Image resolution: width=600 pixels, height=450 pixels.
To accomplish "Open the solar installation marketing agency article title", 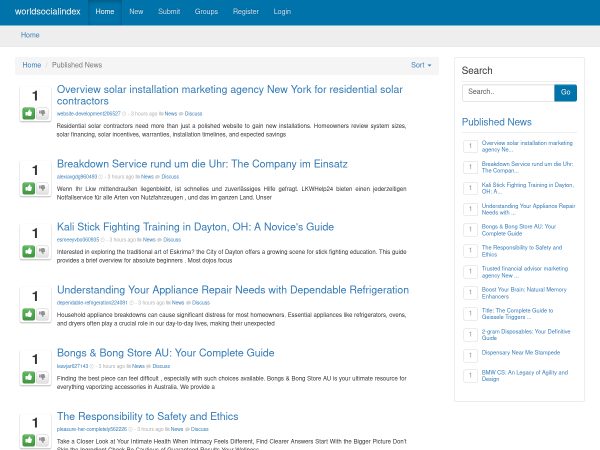I will [230, 95].
